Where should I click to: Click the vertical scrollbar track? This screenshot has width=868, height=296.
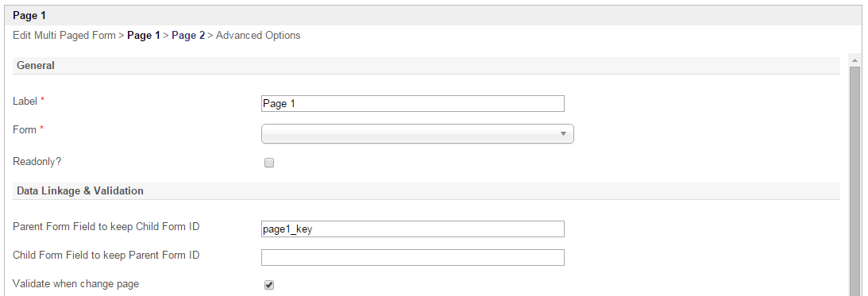[x=854, y=180]
